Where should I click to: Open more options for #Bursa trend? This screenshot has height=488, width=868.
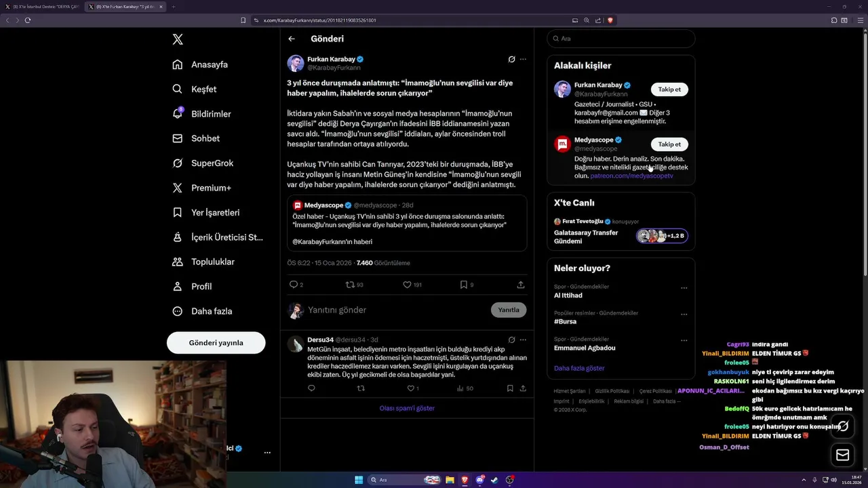[684, 314]
